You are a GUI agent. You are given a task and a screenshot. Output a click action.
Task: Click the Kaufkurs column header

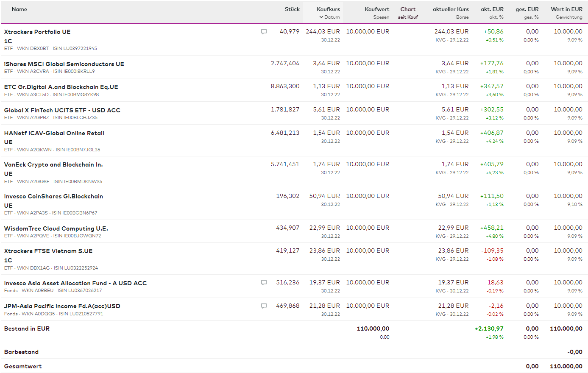pyautogui.click(x=328, y=9)
